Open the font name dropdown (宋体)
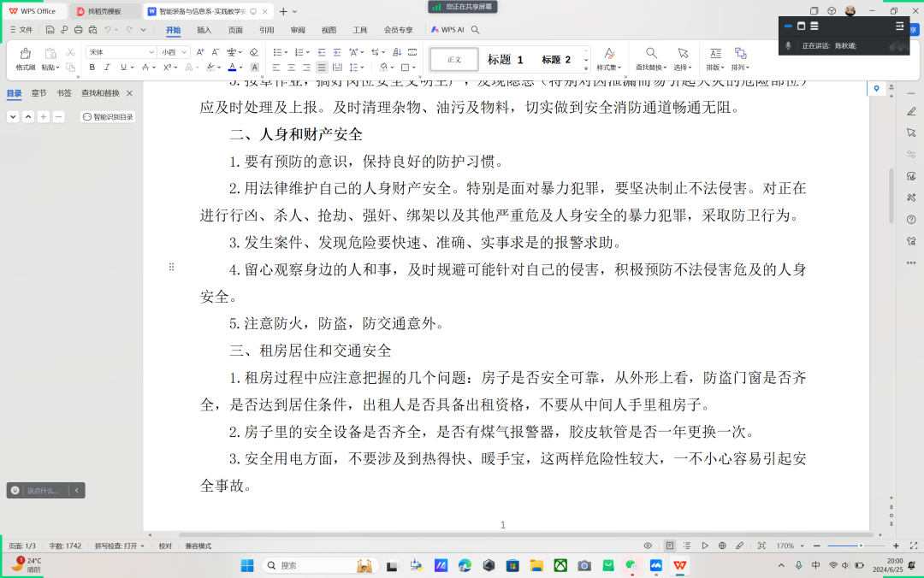 click(120, 52)
